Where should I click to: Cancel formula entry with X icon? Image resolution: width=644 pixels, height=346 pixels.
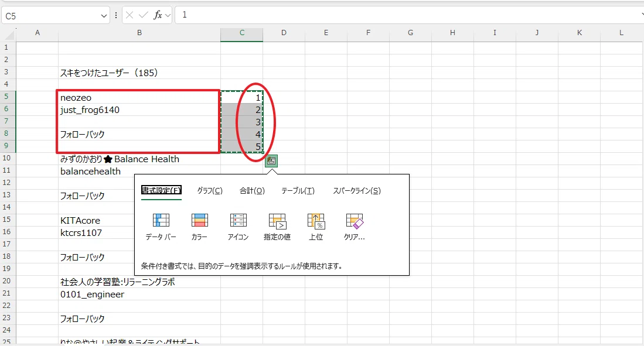[130, 15]
